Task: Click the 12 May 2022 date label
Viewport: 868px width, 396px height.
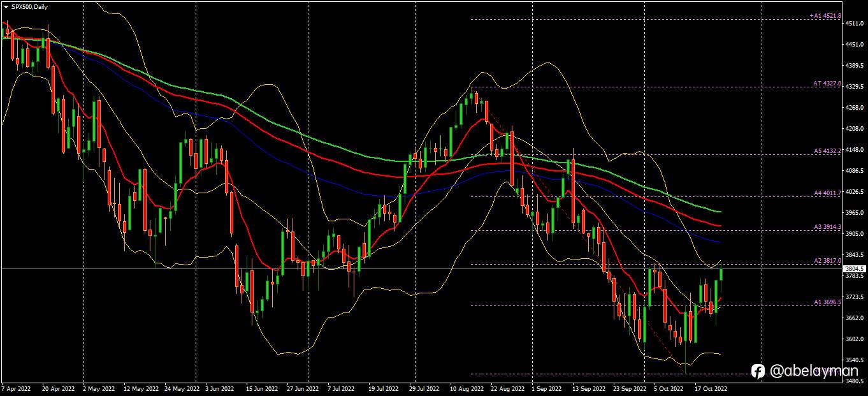Action: [141, 388]
